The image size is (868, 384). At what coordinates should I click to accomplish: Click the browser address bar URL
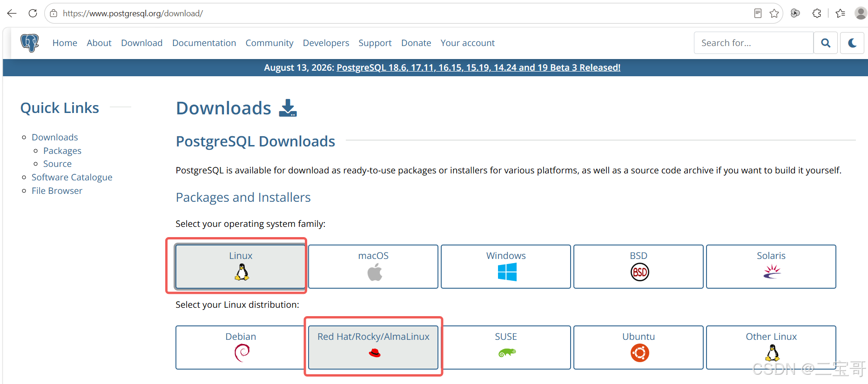tap(133, 13)
